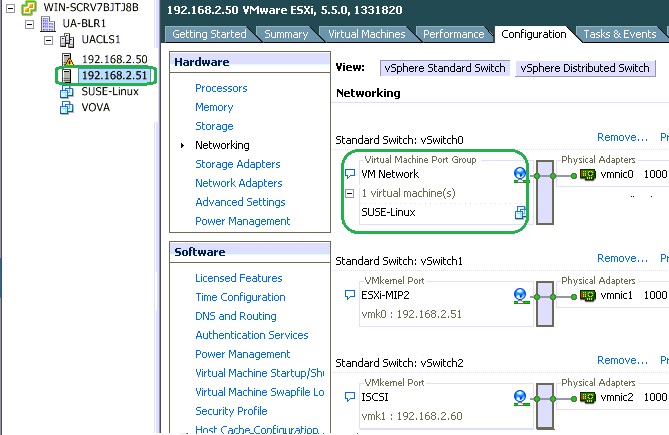Open Power Management under Software
669x435 pixels.
point(242,354)
